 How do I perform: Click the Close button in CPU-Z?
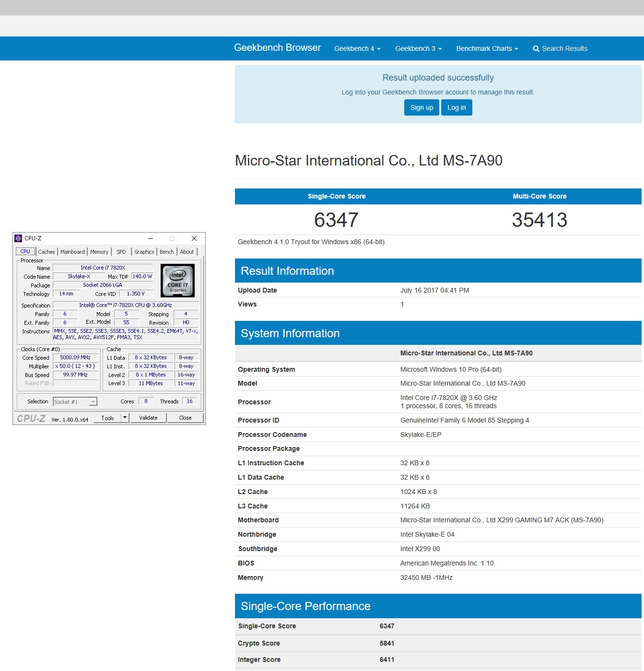tap(186, 418)
